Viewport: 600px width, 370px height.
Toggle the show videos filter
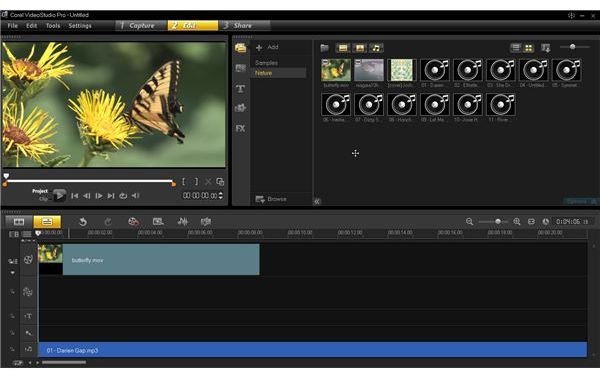(x=343, y=48)
